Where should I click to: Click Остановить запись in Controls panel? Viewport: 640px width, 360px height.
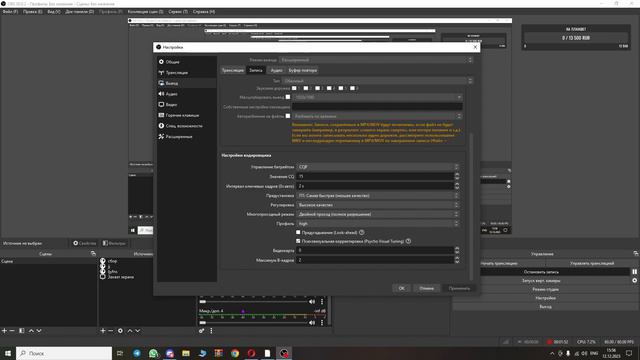(x=541, y=272)
